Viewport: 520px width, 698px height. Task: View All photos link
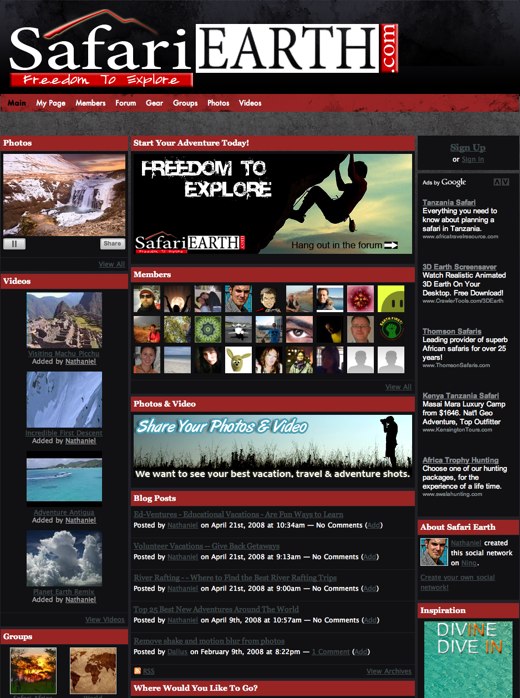(112, 264)
